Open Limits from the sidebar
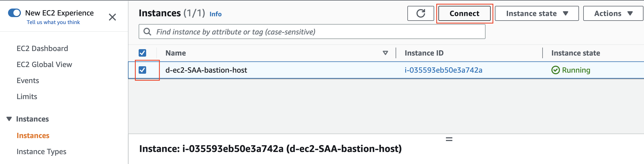 (27, 96)
